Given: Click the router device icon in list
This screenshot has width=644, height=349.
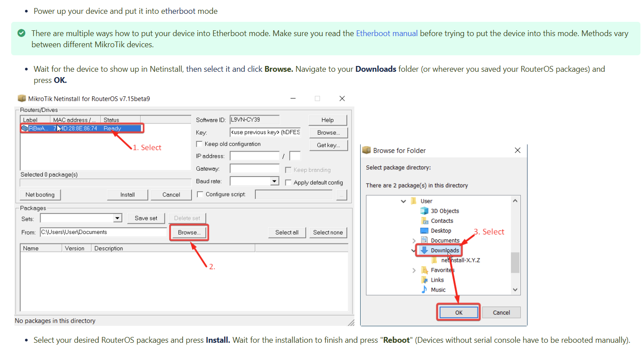Looking at the screenshot, I should [25, 128].
